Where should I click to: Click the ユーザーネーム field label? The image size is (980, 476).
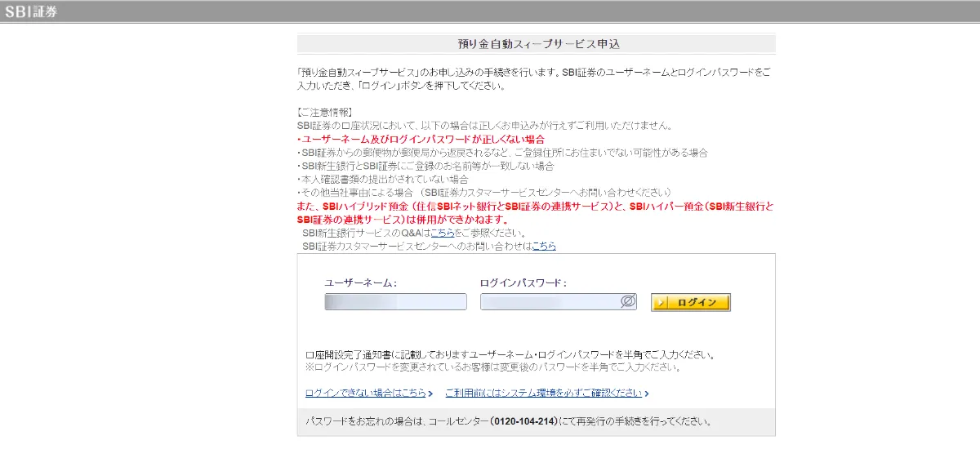pos(360,282)
